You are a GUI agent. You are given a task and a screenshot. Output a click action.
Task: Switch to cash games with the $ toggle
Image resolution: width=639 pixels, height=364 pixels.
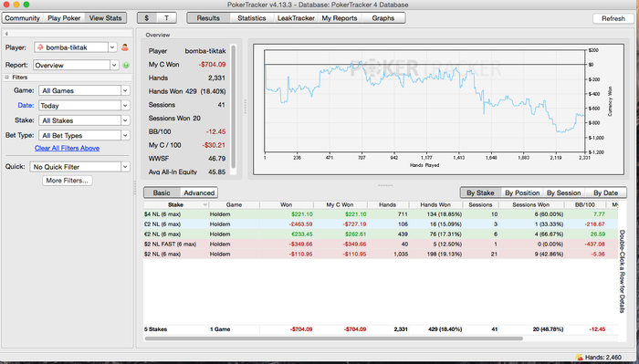click(x=147, y=18)
